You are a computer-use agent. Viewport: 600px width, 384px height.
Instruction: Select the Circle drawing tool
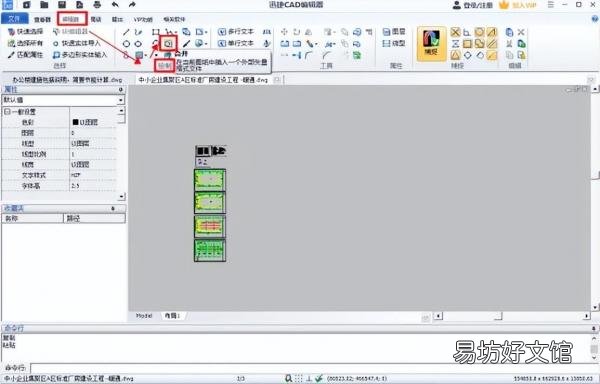click(126, 44)
